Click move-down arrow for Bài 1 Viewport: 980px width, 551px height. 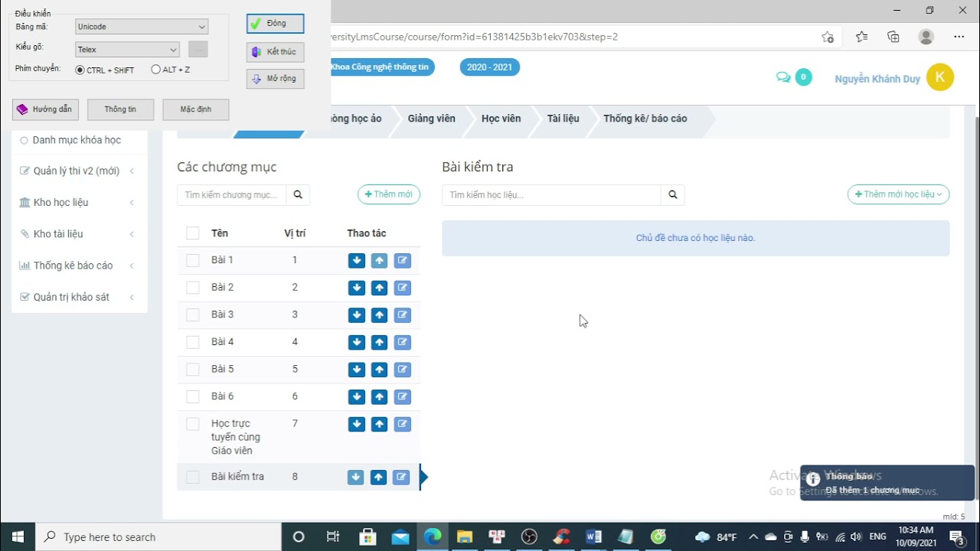pyautogui.click(x=356, y=261)
